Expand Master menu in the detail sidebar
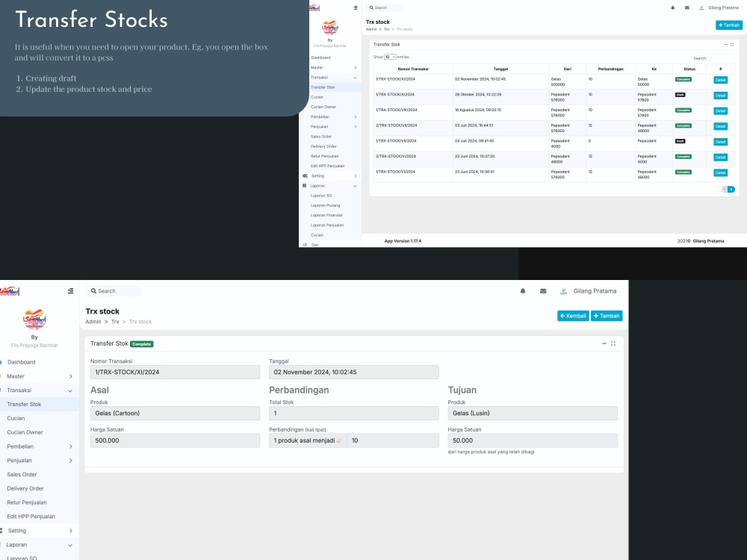 pos(70,376)
